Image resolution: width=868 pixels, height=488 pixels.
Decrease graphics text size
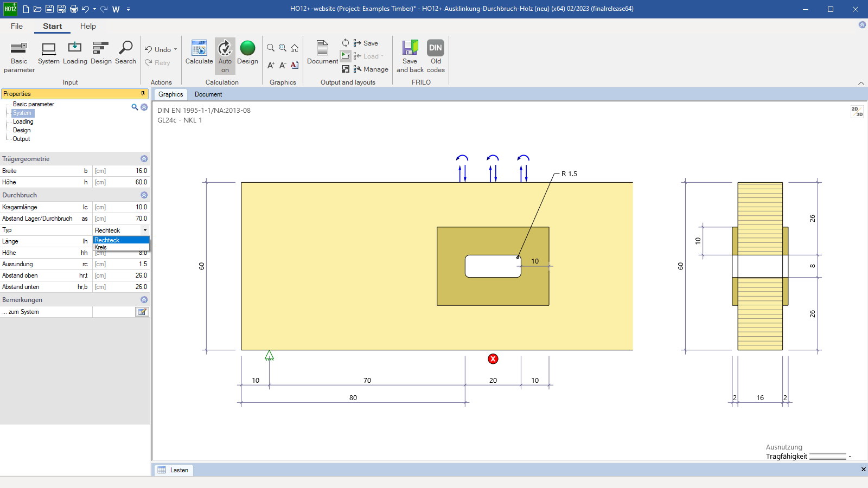click(x=283, y=65)
